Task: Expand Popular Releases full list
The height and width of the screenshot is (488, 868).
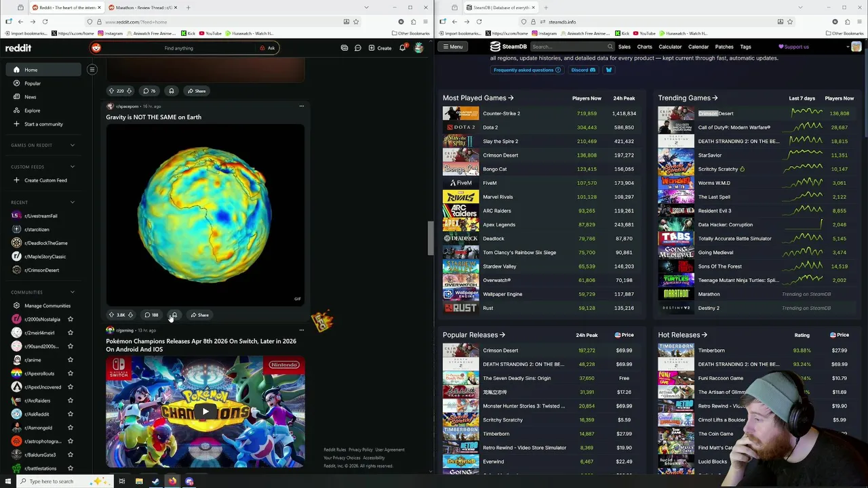Action: pyautogui.click(x=474, y=335)
